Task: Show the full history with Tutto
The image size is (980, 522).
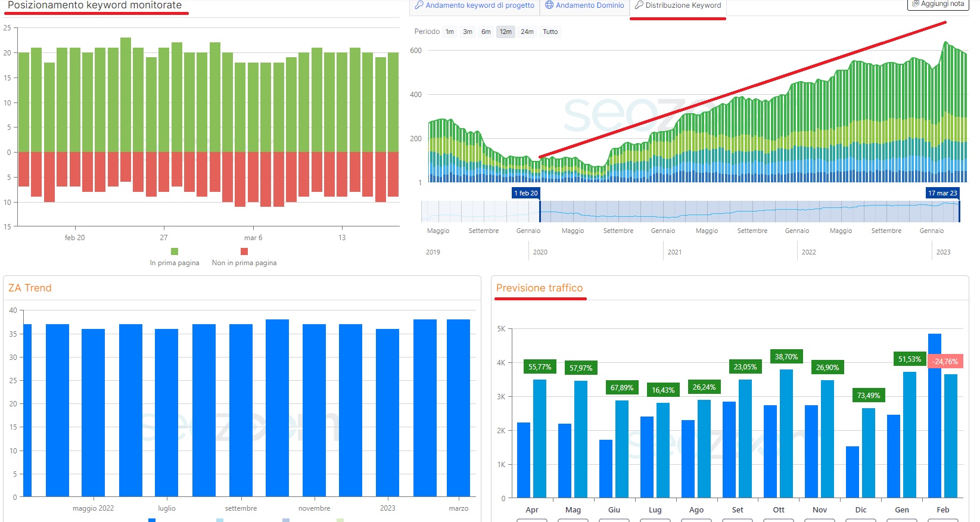Action: pos(550,32)
